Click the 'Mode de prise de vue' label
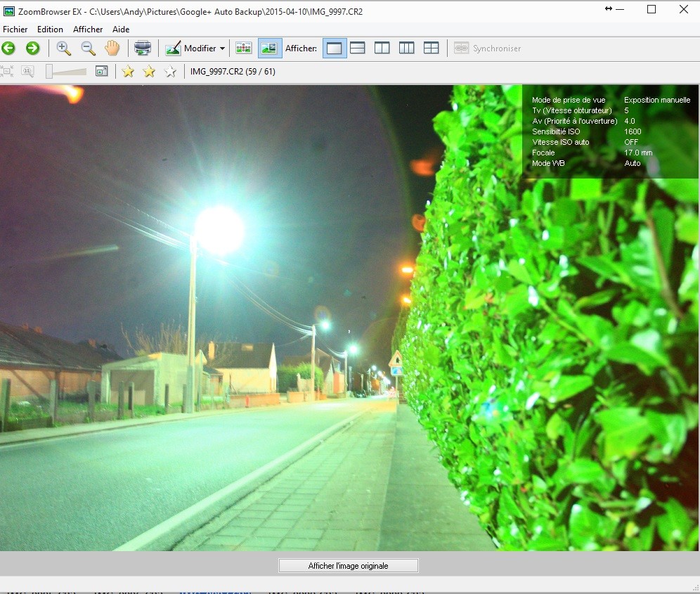This screenshot has height=594, width=700. point(569,100)
